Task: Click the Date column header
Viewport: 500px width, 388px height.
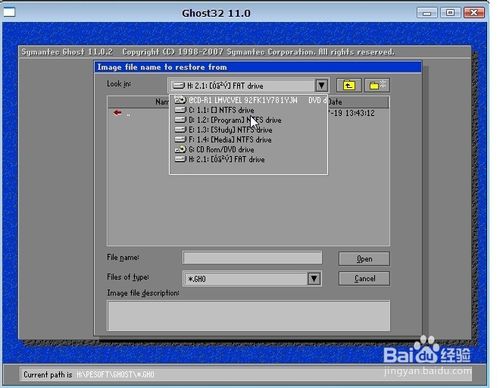Action: click(x=358, y=102)
